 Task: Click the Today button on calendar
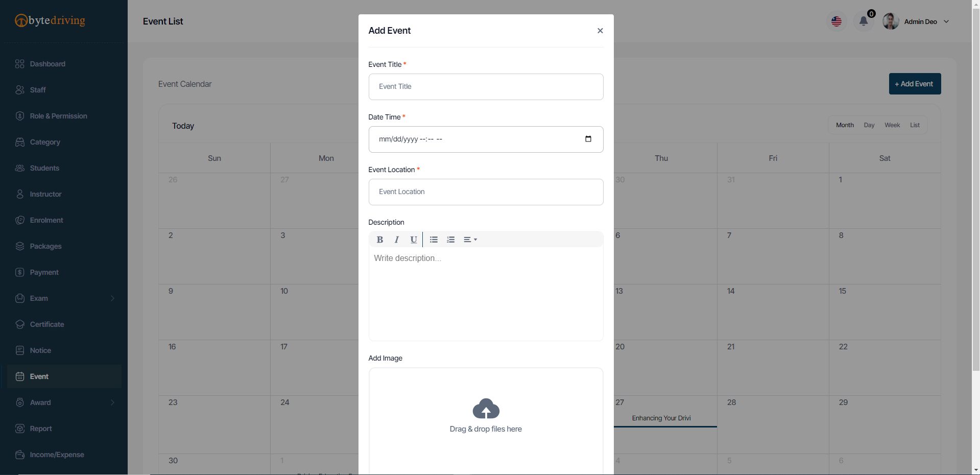tap(183, 126)
